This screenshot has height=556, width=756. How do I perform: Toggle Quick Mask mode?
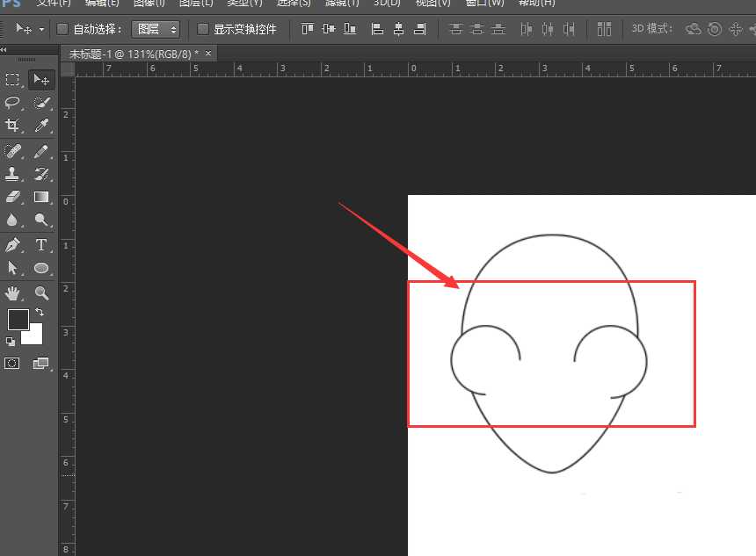click(12, 363)
